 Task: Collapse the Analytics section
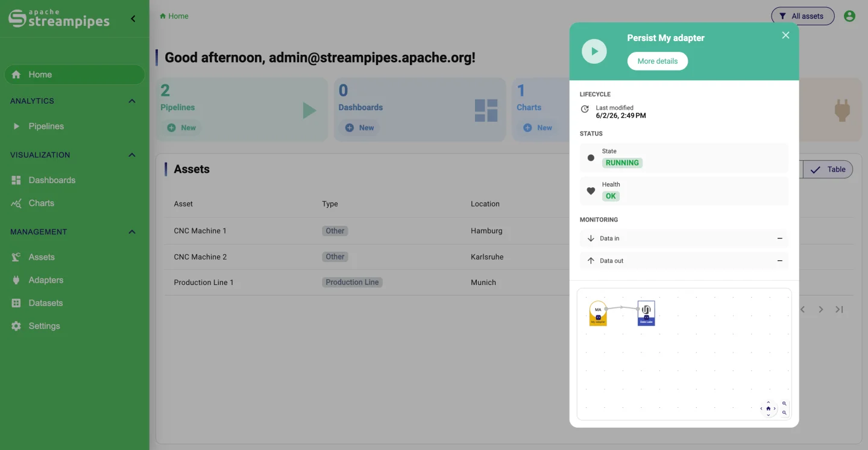pyautogui.click(x=132, y=101)
